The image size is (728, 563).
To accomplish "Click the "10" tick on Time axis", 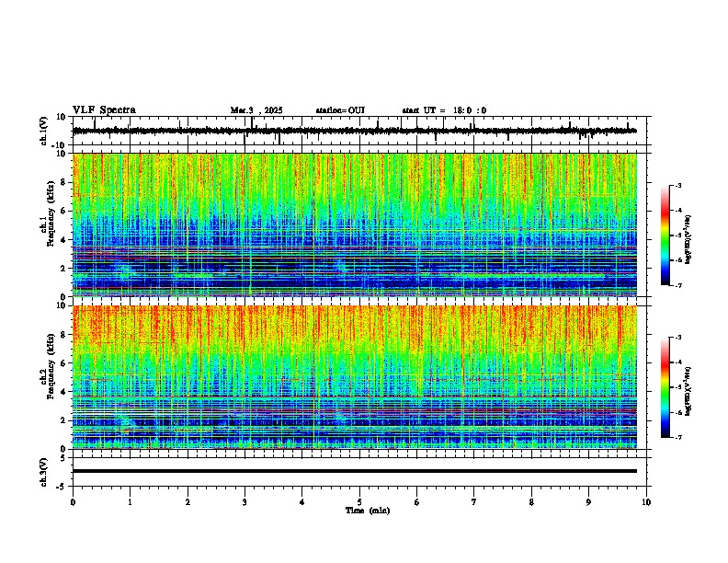I will click(646, 502).
